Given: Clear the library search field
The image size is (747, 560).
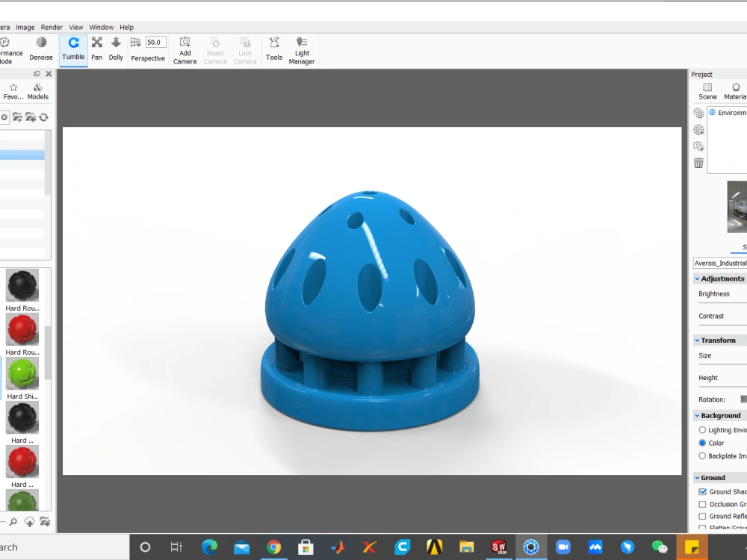Looking at the screenshot, I should pos(4,117).
